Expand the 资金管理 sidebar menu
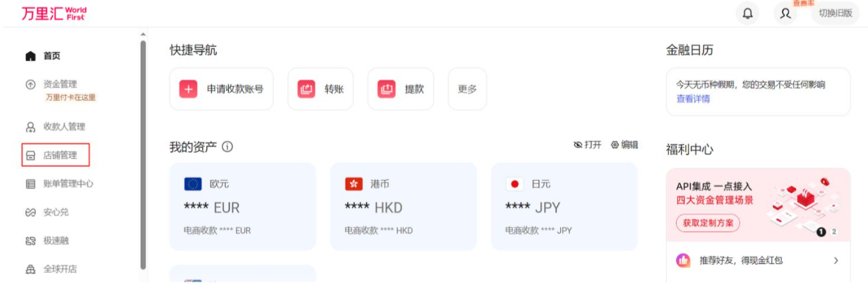868x287 pixels. (60, 84)
